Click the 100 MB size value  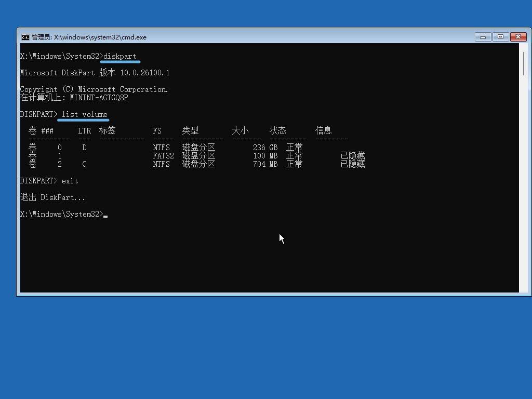click(x=265, y=156)
